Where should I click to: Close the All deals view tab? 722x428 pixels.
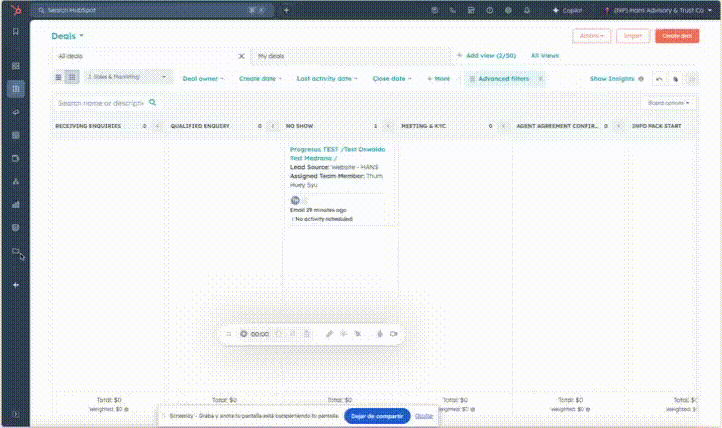pyautogui.click(x=241, y=56)
